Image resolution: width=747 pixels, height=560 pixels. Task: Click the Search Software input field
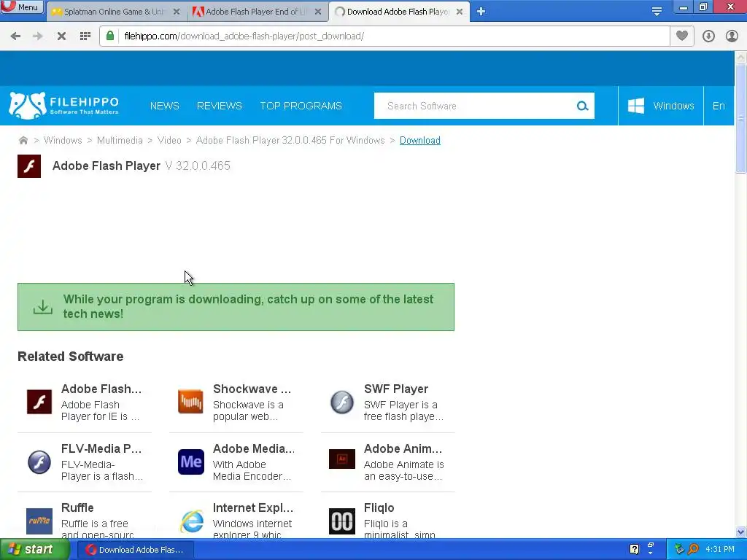474,106
